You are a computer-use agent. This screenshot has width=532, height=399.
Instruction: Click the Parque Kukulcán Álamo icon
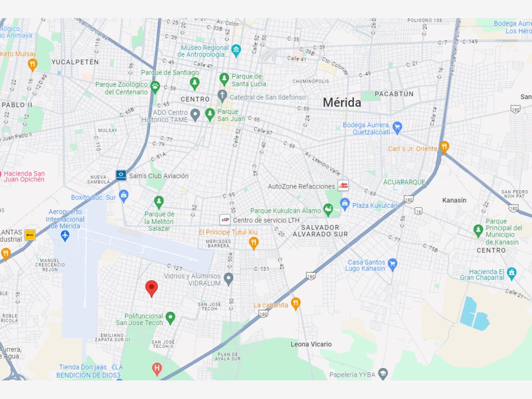328,209
